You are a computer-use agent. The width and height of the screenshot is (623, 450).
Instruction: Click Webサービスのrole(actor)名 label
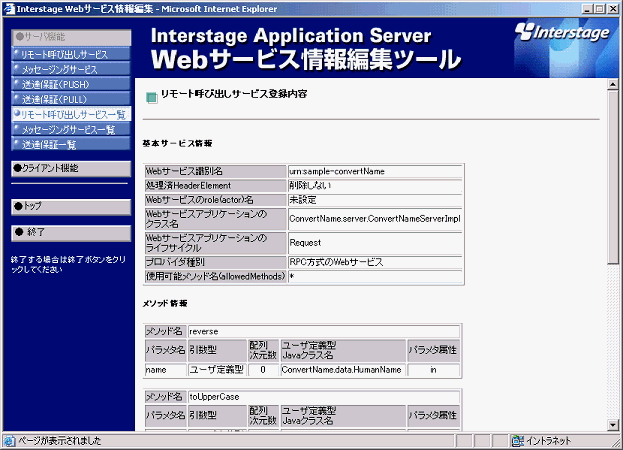(x=215, y=200)
